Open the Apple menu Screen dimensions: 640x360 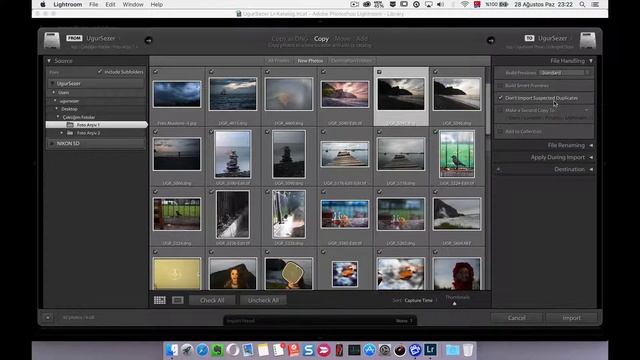43,4
